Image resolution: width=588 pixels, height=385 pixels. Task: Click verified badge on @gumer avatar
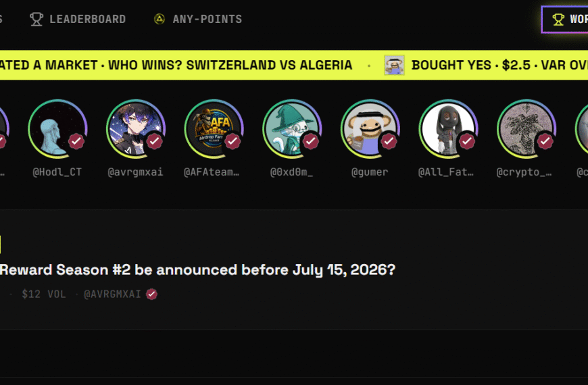(389, 141)
